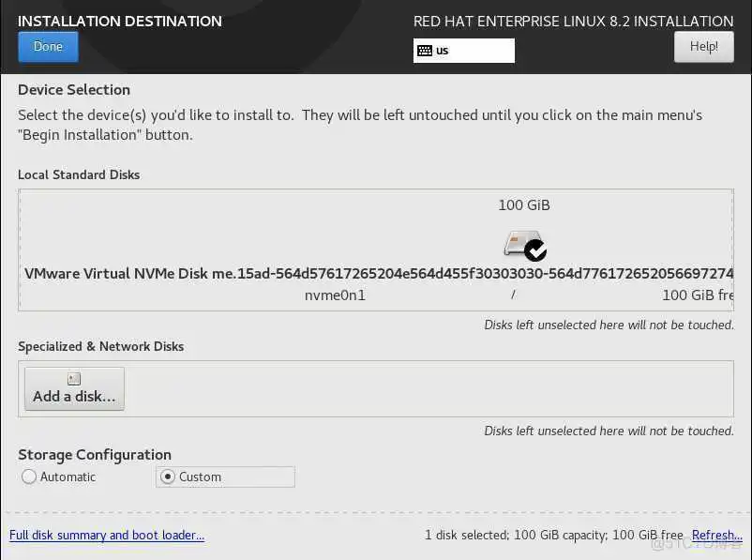Viewport: 752px width, 560px height.
Task: Click the Device Selection heading
Action: point(74,90)
